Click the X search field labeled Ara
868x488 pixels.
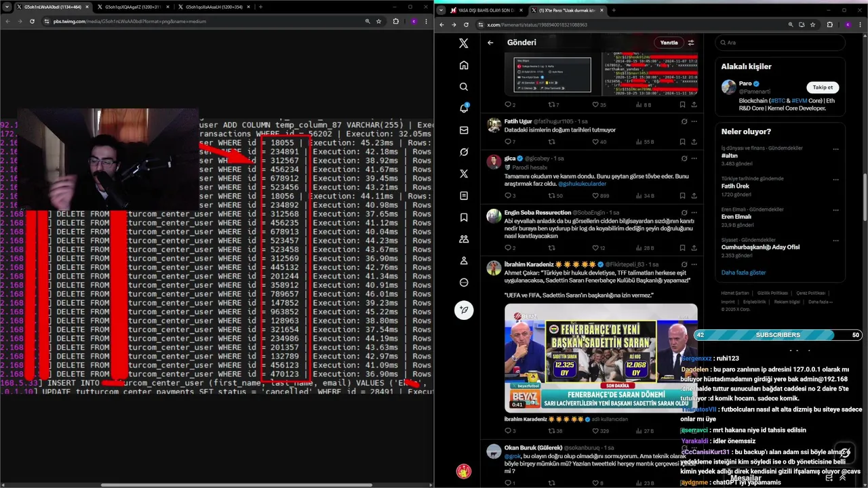pos(780,43)
